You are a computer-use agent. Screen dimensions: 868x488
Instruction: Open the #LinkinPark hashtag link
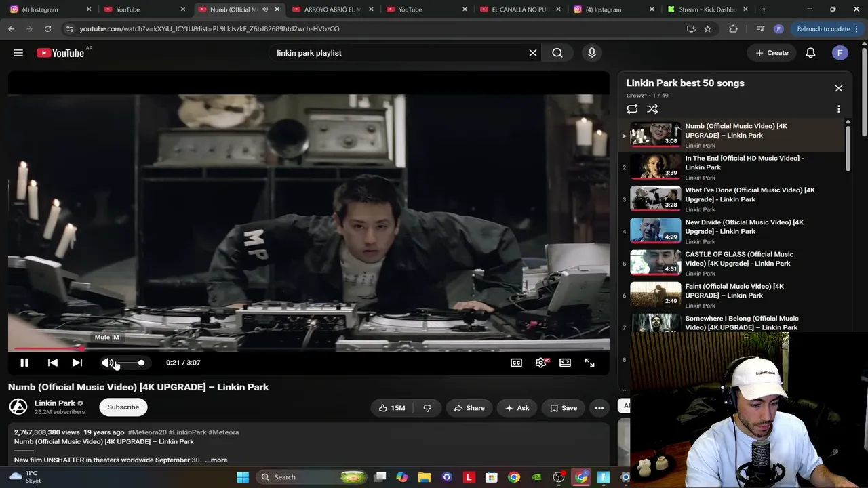[187, 432]
